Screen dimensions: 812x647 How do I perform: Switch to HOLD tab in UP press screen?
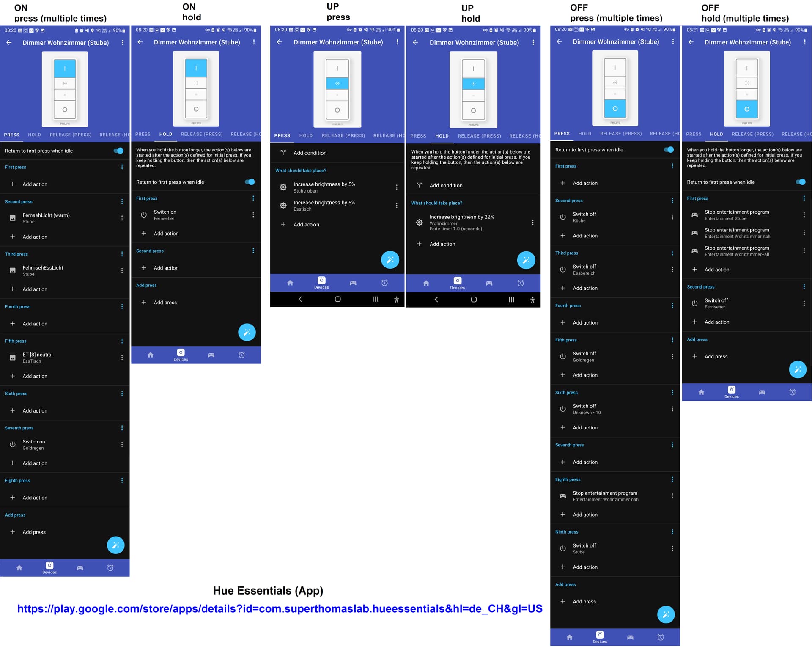(306, 135)
